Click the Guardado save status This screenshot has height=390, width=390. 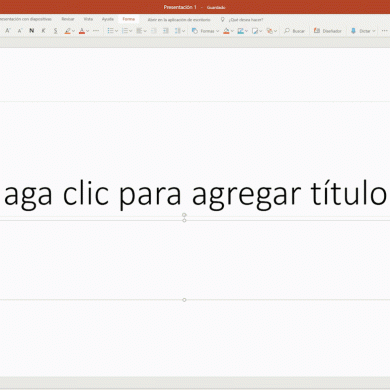coord(216,7)
